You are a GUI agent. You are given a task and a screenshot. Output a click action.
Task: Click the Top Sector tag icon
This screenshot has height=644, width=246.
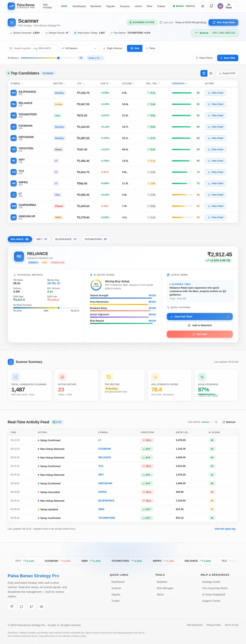click(109, 377)
